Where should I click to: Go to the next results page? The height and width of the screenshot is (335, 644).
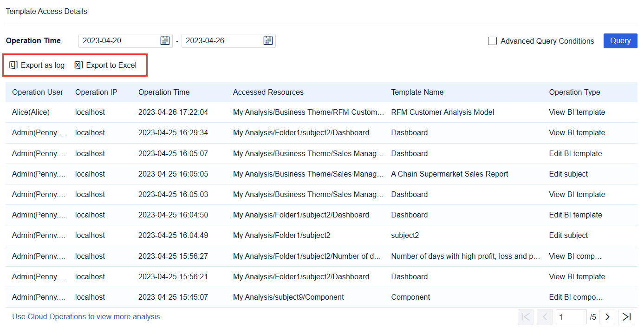(607, 317)
